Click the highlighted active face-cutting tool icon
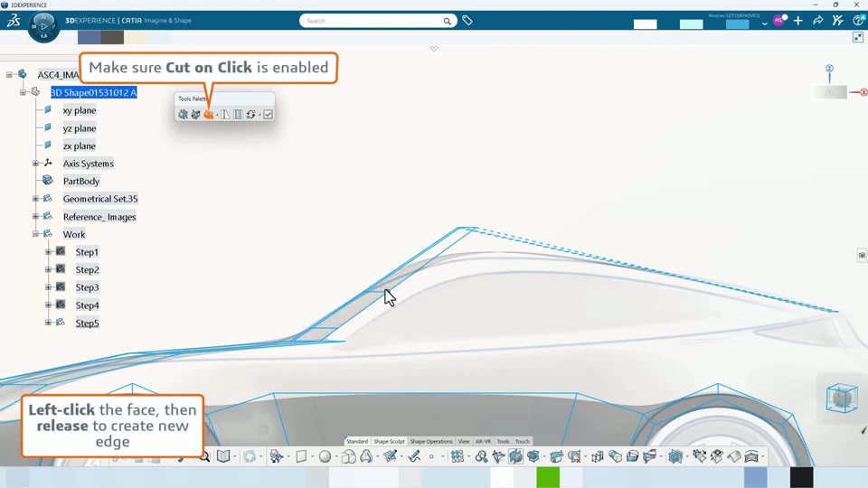 tap(516, 456)
